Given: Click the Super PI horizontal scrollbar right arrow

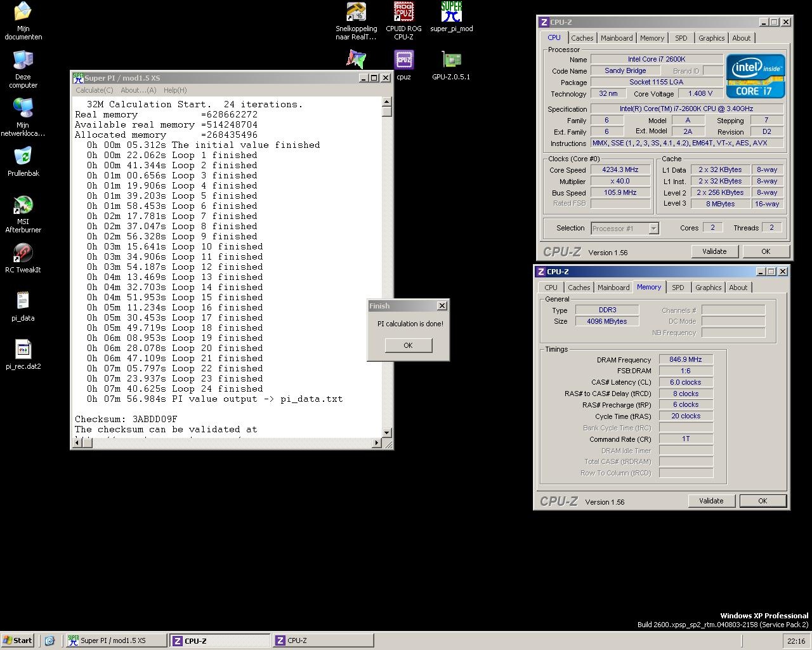Looking at the screenshot, I should (x=377, y=443).
